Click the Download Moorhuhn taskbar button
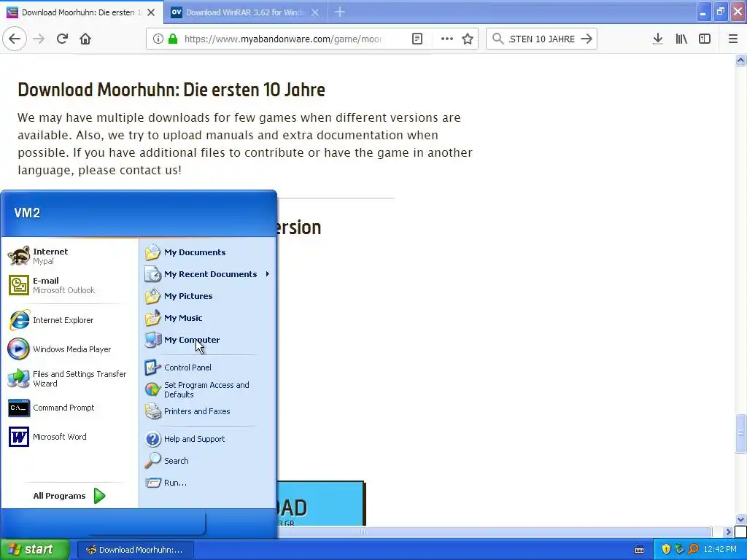The width and height of the screenshot is (747, 560). click(135, 550)
